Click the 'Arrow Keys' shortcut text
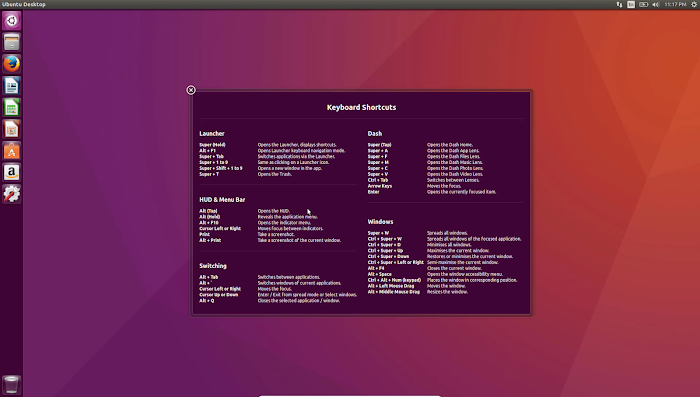The width and height of the screenshot is (700, 397). coord(379,186)
